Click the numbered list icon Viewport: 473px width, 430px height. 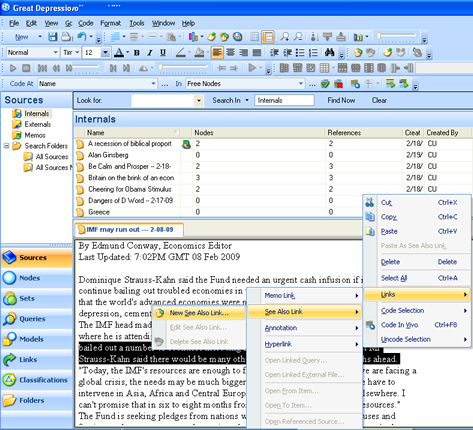(313, 53)
